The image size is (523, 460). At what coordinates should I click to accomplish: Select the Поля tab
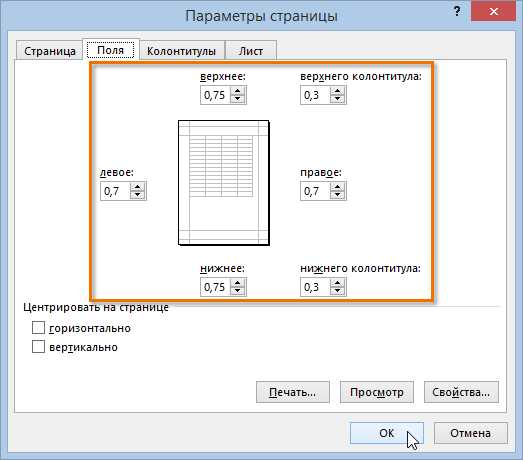point(110,50)
